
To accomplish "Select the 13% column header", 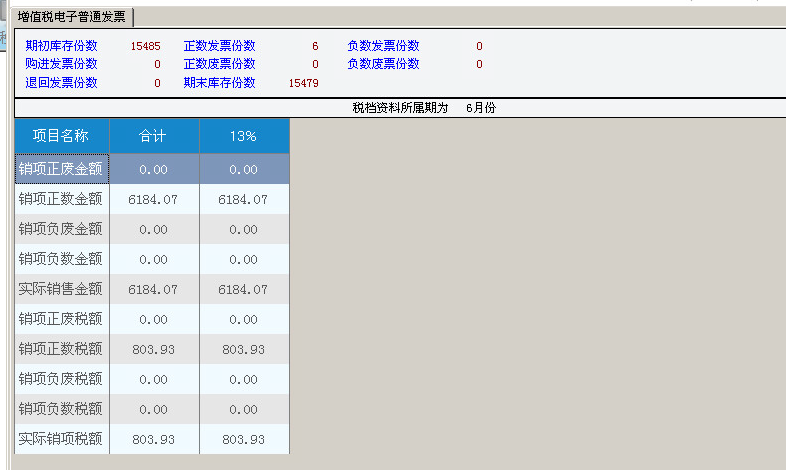I will [x=243, y=136].
